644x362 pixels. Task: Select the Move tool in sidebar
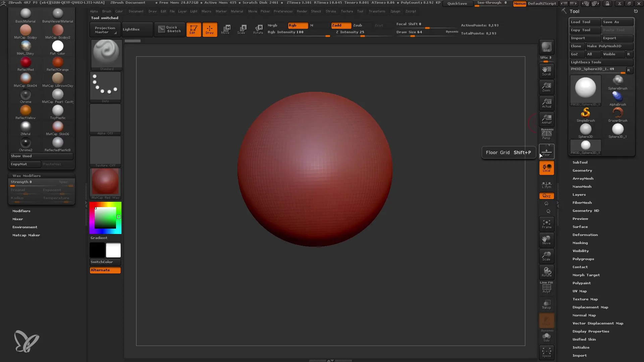546,240
